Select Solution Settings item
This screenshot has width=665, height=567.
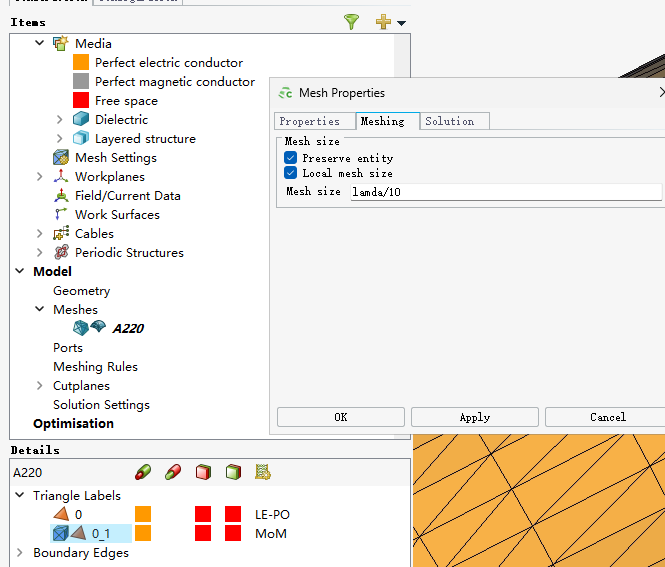tap(101, 405)
